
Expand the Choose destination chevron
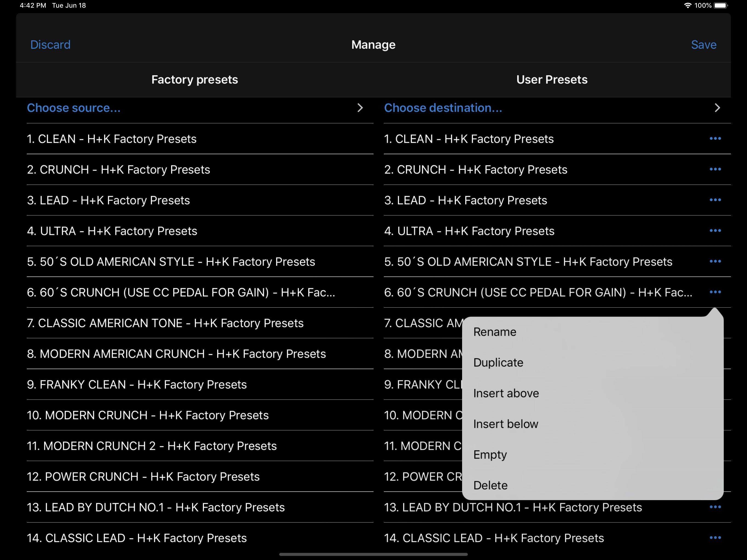pyautogui.click(x=717, y=108)
